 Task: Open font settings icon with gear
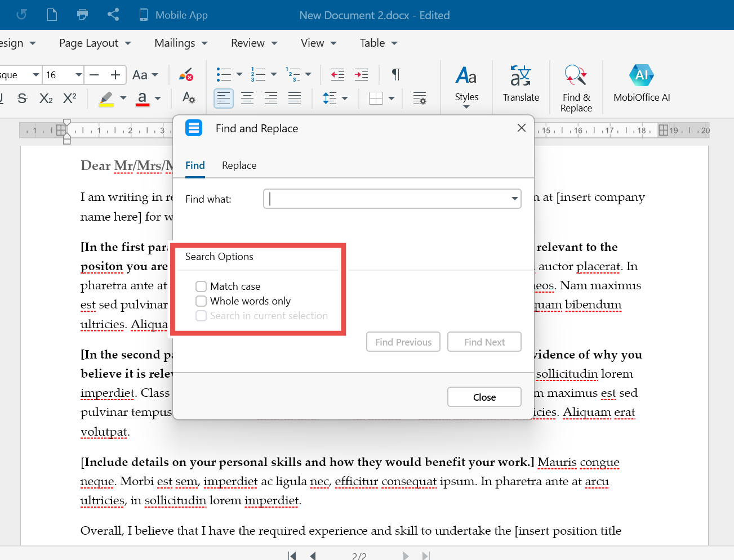189,98
